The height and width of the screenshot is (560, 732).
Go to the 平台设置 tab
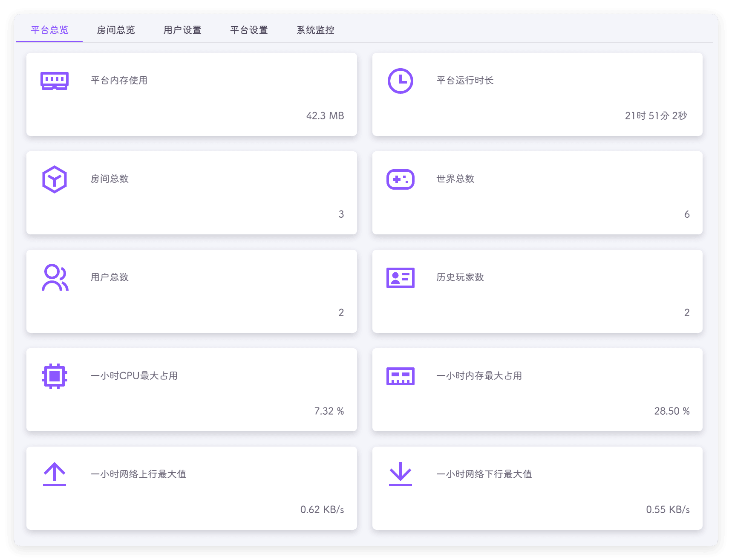click(x=249, y=30)
